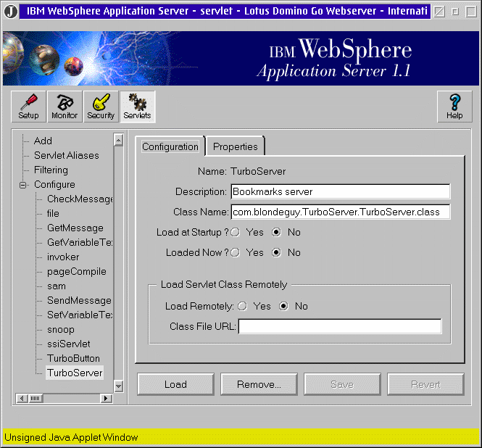
Task: Click the tree scroll left arrow
Action: click(x=22, y=399)
